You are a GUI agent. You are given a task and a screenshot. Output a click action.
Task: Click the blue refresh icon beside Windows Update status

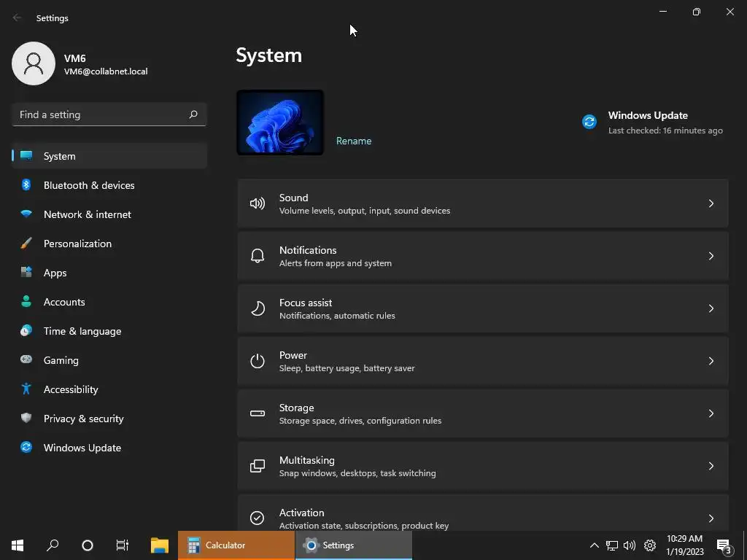click(x=589, y=122)
